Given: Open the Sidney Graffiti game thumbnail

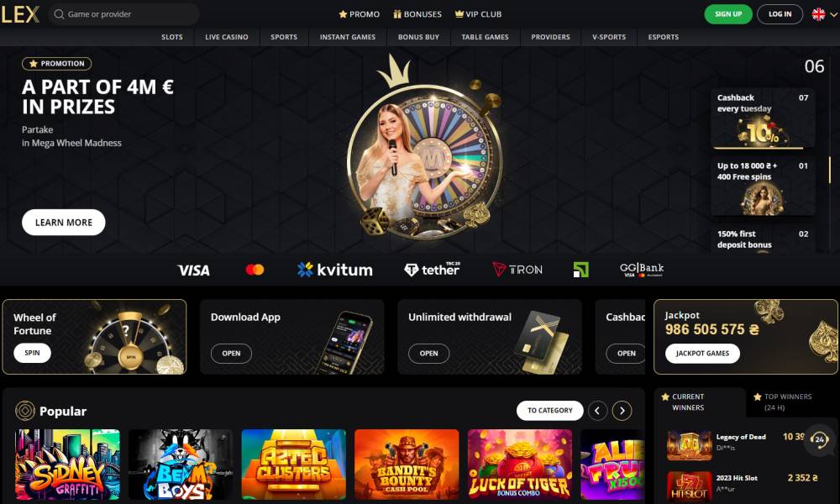Looking at the screenshot, I should [x=67, y=465].
